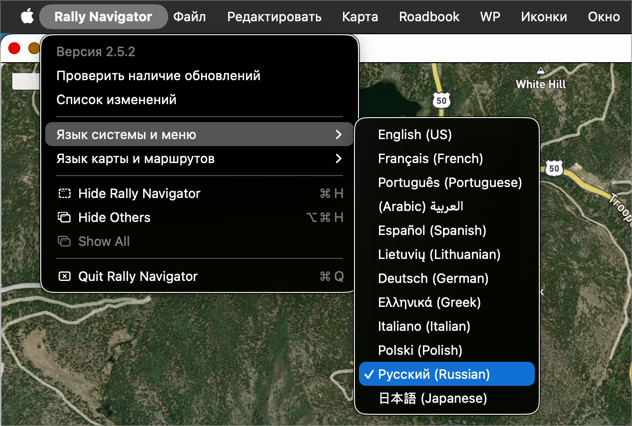Viewport: 632px width, 426px height.
Task: Open the Окно menu
Action: [603, 17]
